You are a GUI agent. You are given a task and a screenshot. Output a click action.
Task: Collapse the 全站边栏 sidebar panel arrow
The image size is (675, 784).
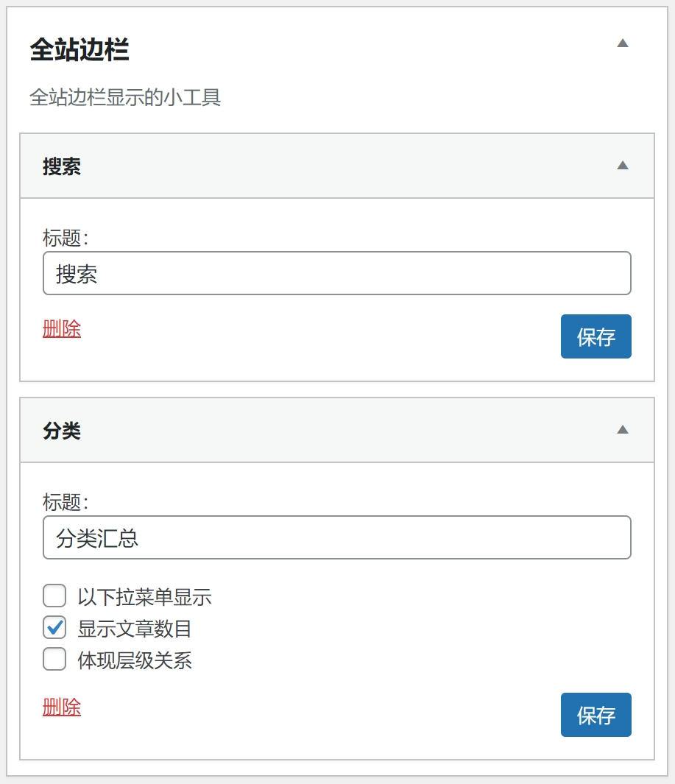[623, 43]
